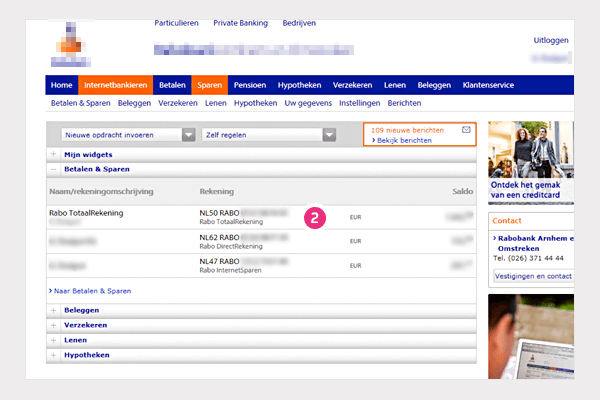The height and width of the screenshot is (400, 600).
Task: Open Lenen in the blue navigation bar
Action: [x=395, y=85]
